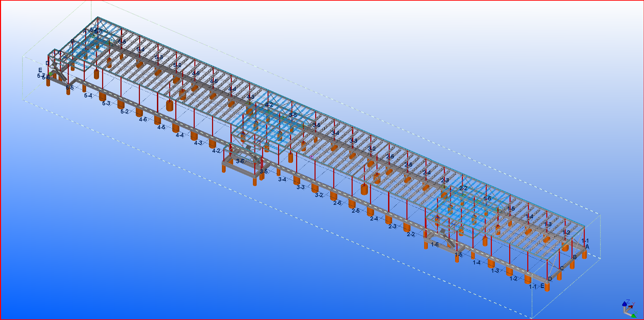Click front-row grid label 1-3 below the foundation beam

[495, 271]
